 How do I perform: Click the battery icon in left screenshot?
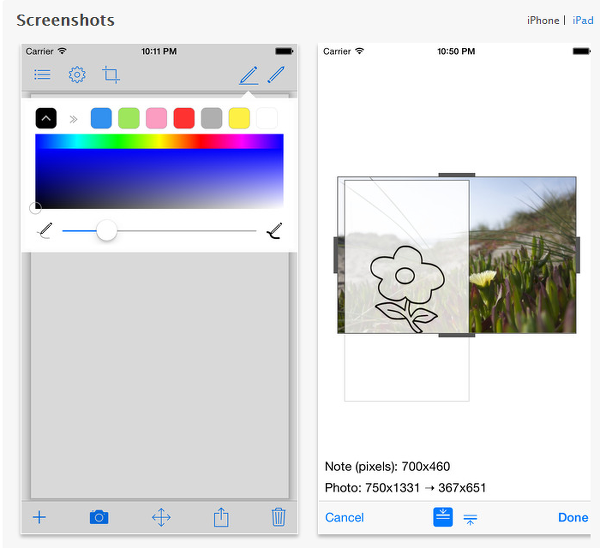pos(284,51)
